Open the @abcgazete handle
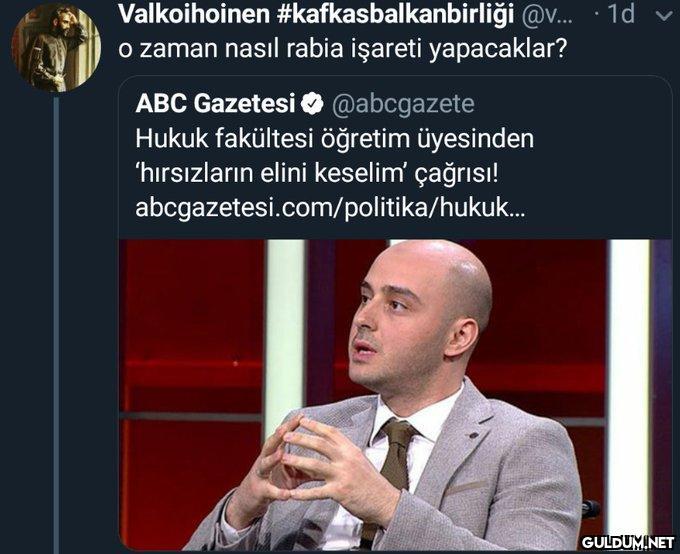 click(403, 105)
